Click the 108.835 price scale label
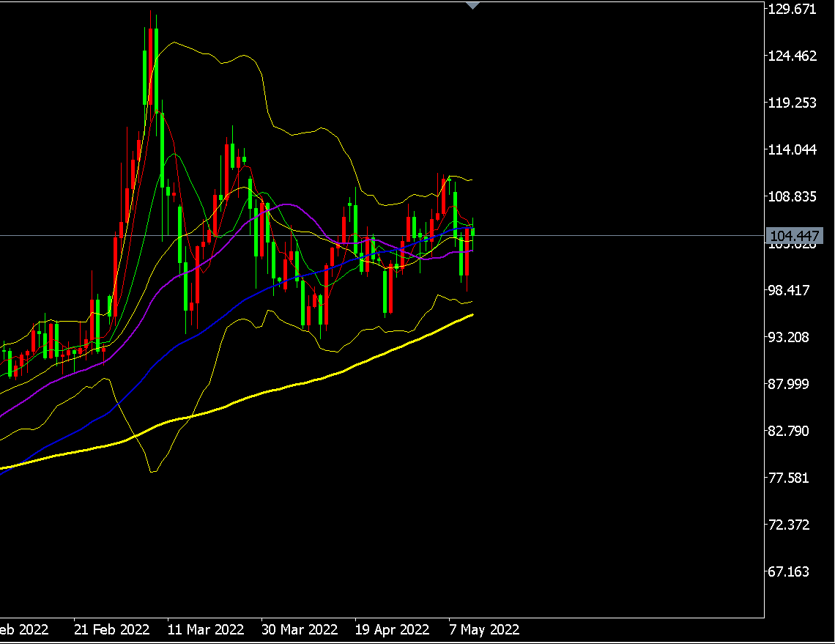This screenshot has width=835, height=644. 792,196
